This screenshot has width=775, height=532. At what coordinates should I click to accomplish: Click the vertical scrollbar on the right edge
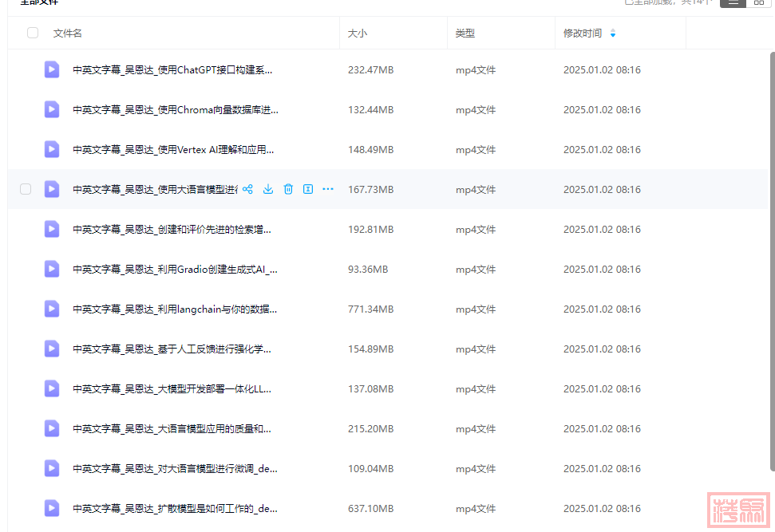[771, 239]
